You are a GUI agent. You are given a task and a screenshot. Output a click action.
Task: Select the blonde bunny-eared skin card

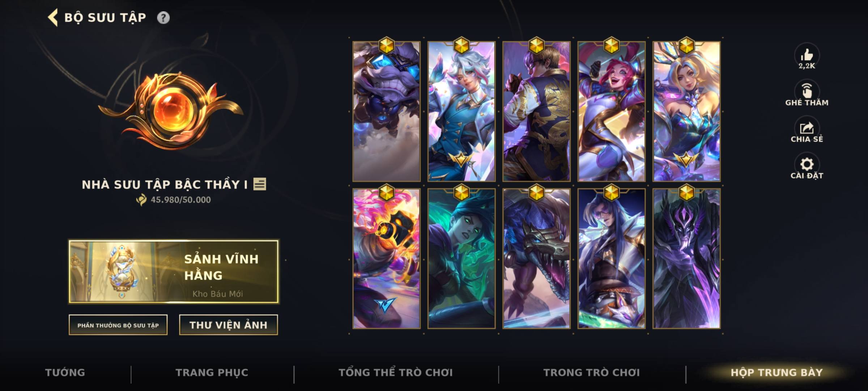(686, 111)
